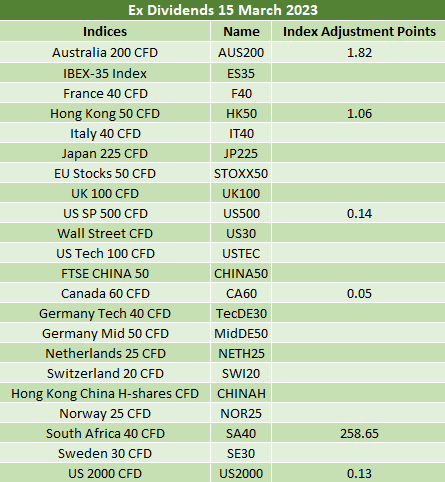Select the STOXX50 name cell
The width and height of the screenshot is (445, 482).
click(x=241, y=173)
